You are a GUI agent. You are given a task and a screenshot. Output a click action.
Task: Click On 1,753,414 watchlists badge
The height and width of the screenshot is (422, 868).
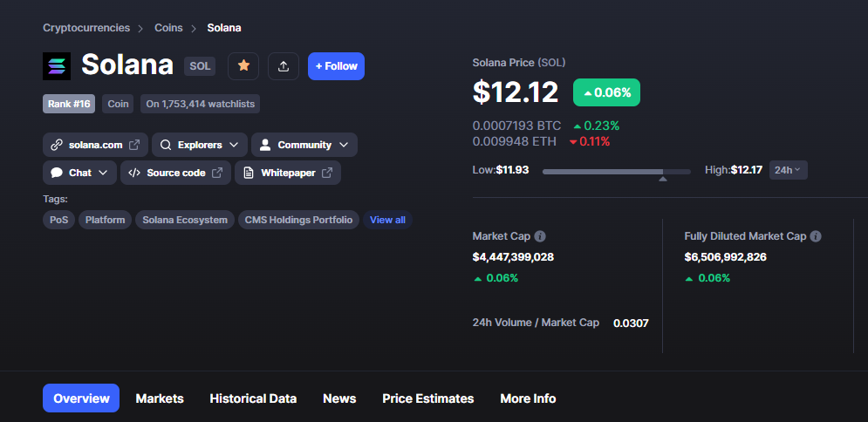coord(201,104)
